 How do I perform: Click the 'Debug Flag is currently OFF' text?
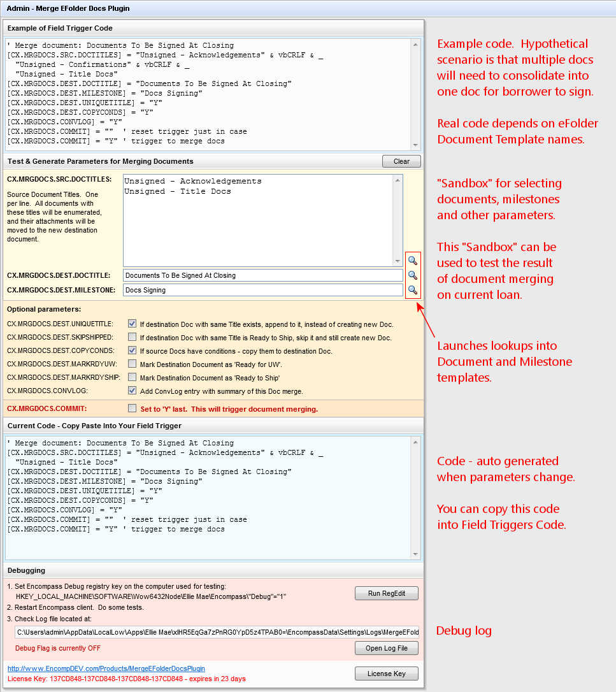coord(58,648)
